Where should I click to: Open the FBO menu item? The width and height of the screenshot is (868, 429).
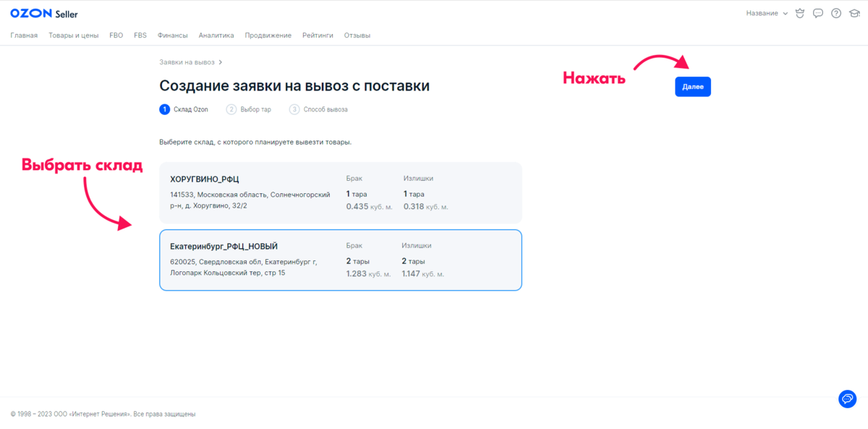116,35
